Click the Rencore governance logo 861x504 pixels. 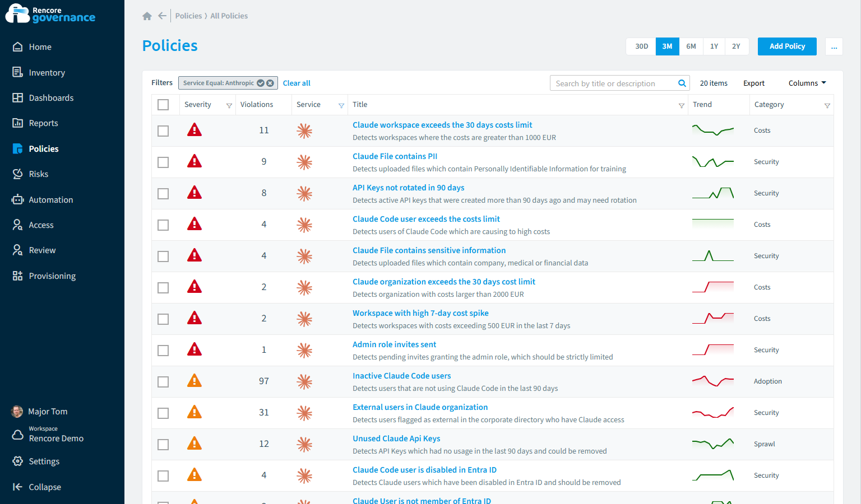tap(50, 13)
